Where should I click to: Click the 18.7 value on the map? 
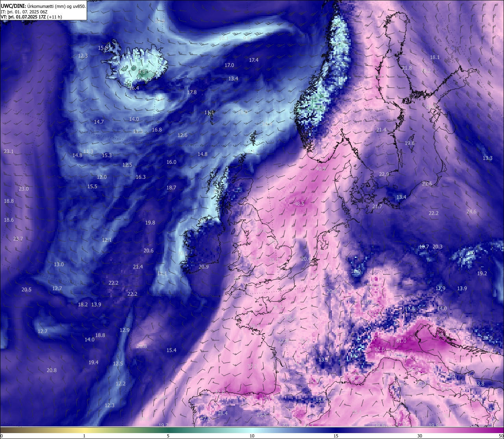point(171,188)
